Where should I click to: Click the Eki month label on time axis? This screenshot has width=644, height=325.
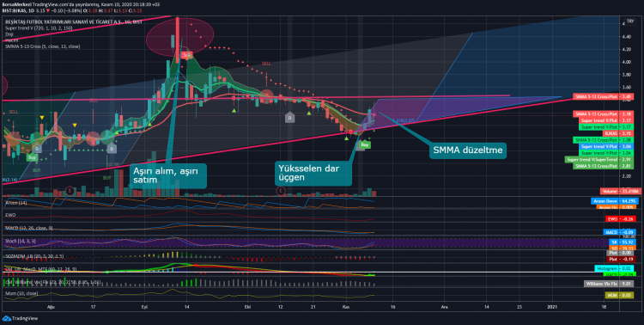[x=247, y=307]
